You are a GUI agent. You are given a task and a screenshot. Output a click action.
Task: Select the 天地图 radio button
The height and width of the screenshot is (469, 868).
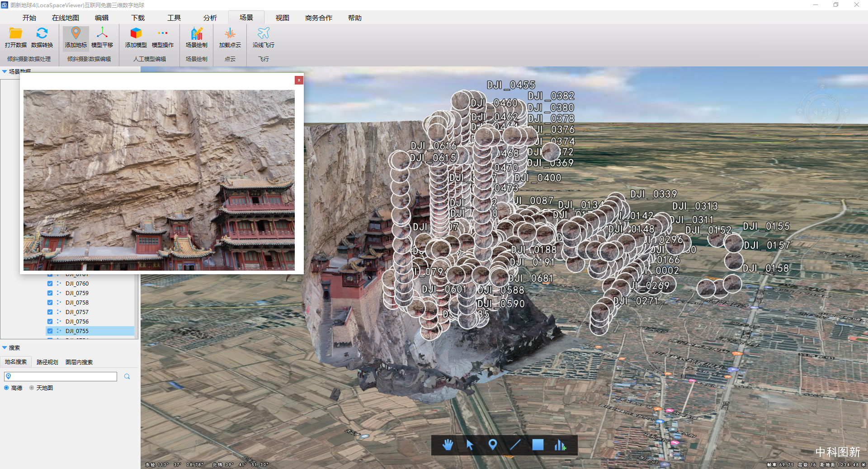pos(32,388)
